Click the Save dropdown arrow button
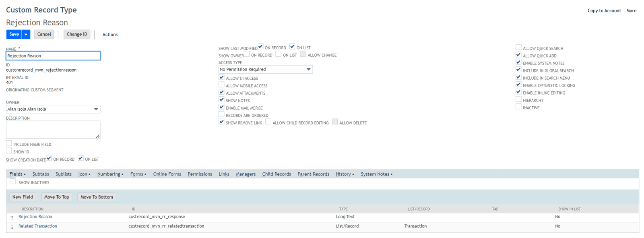644x238 pixels. [x=26, y=35]
